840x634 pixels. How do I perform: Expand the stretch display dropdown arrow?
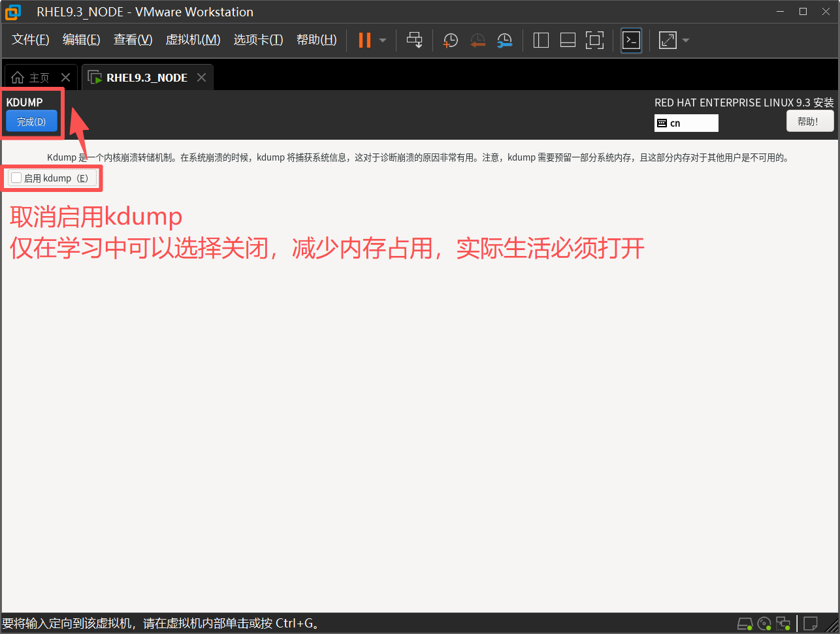(x=685, y=40)
